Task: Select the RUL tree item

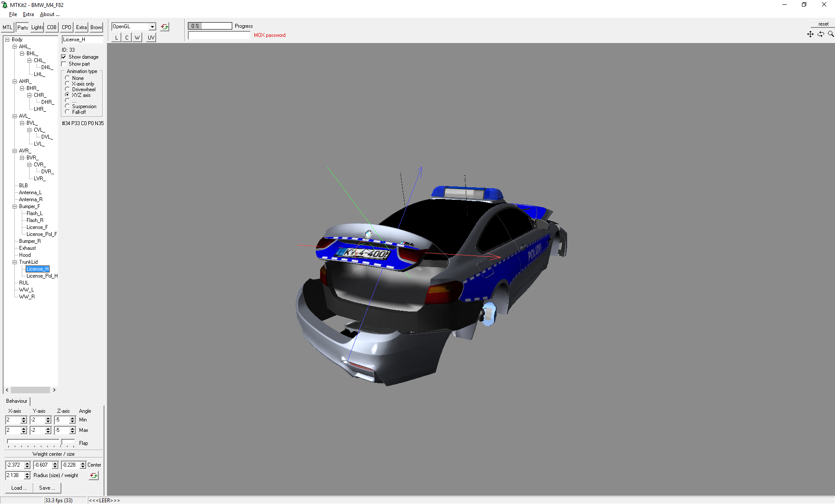Action: click(24, 283)
